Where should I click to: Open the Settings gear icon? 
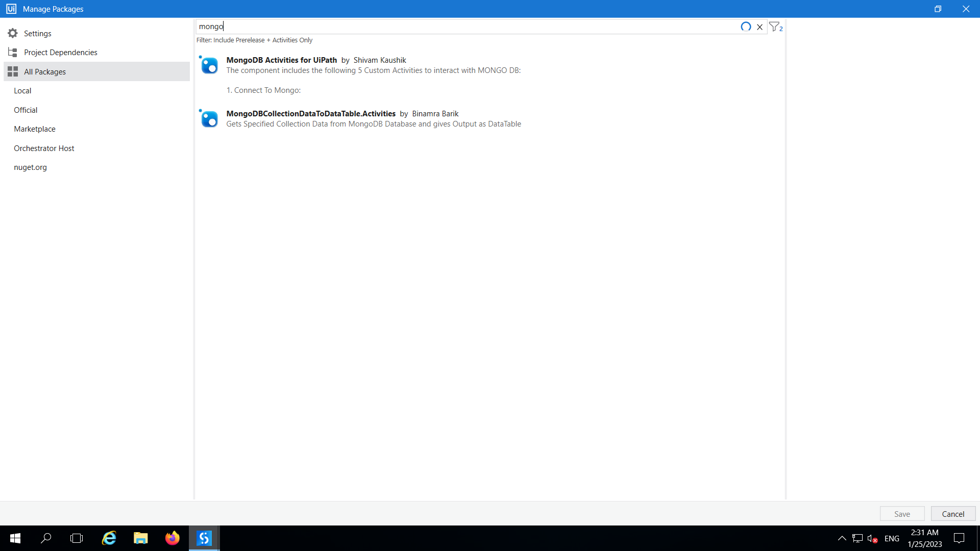coord(13,33)
